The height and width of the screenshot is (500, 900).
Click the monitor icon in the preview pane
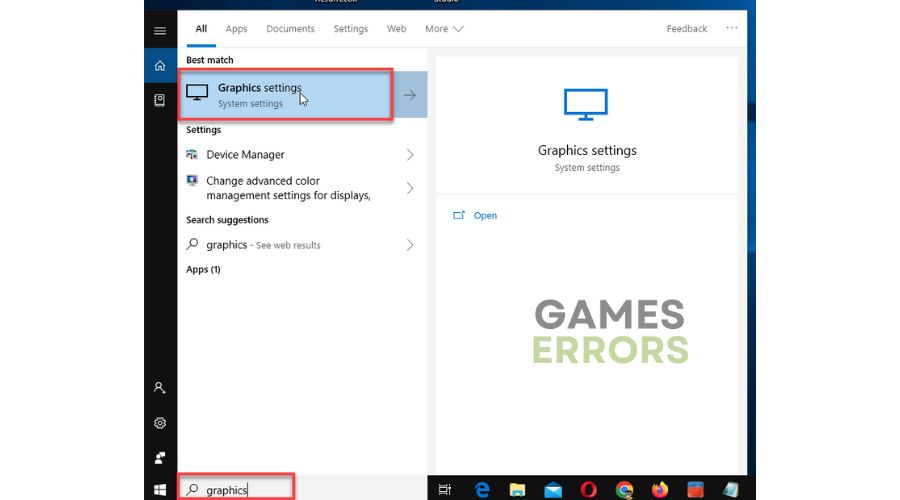click(x=585, y=104)
